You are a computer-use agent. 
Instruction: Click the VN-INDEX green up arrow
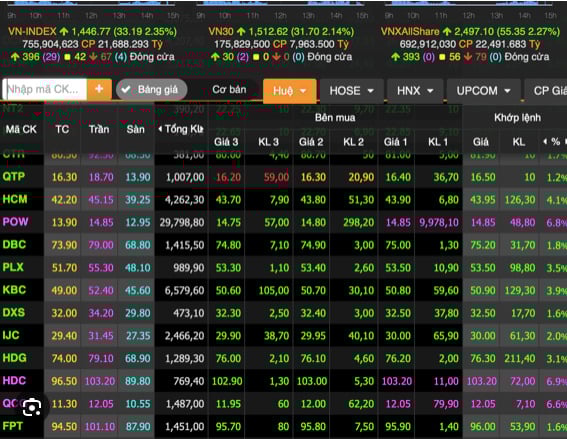64,31
